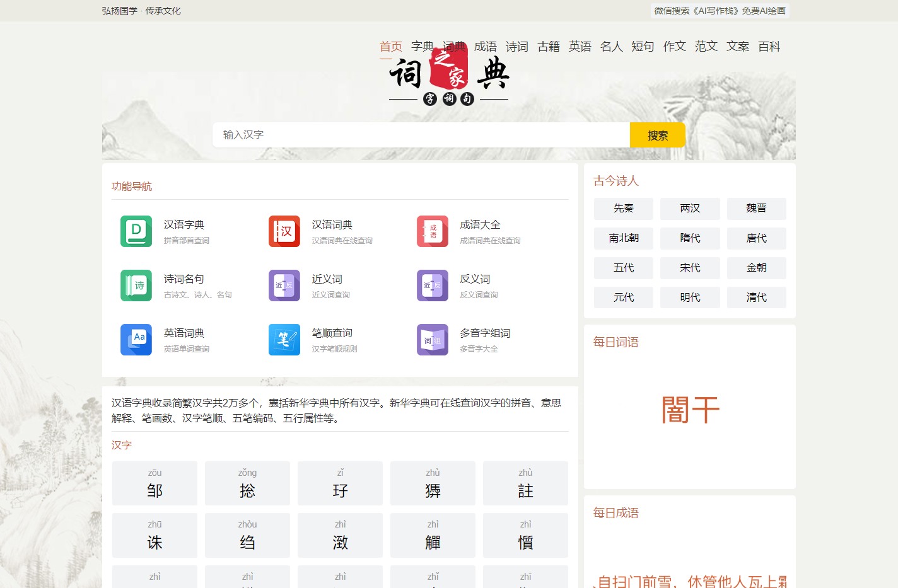Open the 汉语字典 text link

pos(184,224)
